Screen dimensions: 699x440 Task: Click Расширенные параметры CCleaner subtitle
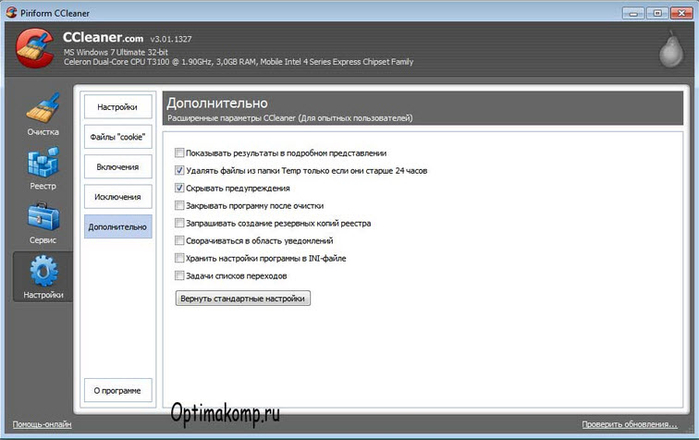290,118
